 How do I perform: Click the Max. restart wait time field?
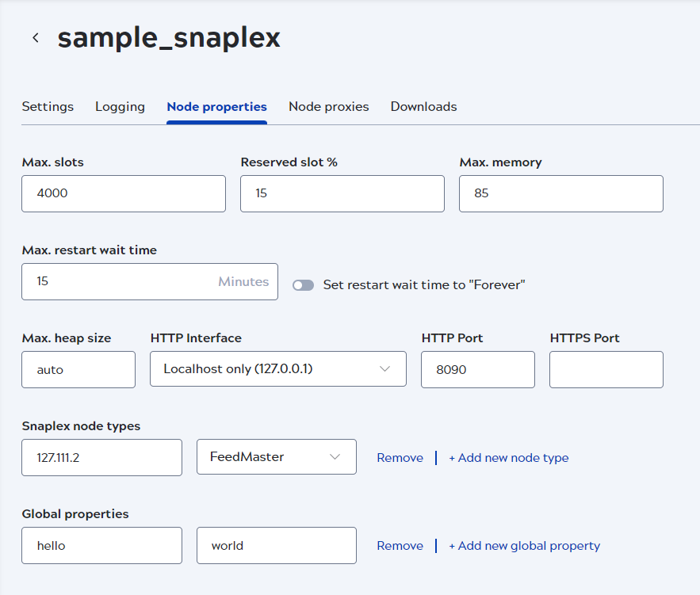click(119, 281)
